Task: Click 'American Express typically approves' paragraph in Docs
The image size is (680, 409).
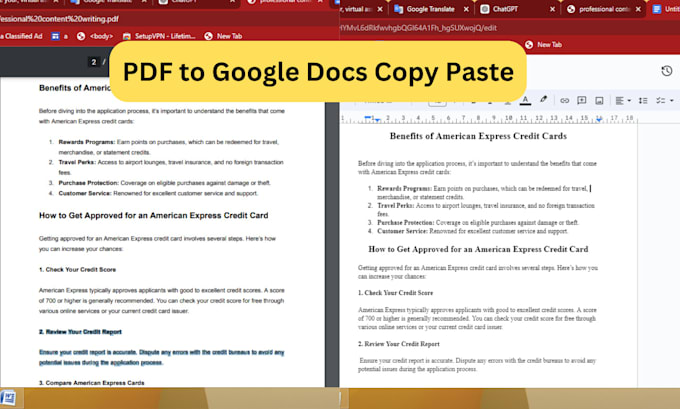Action: click(x=477, y=318)
